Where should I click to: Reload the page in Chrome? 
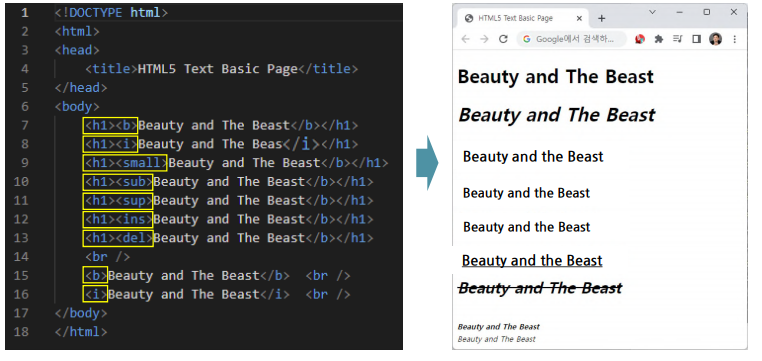click(x=503, y=39)
